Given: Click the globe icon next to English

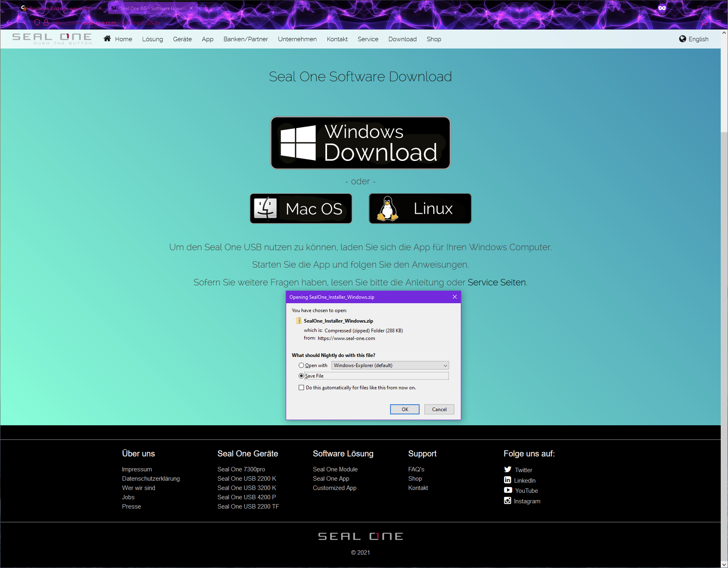Looking at the screenshot, I should 683,39.
